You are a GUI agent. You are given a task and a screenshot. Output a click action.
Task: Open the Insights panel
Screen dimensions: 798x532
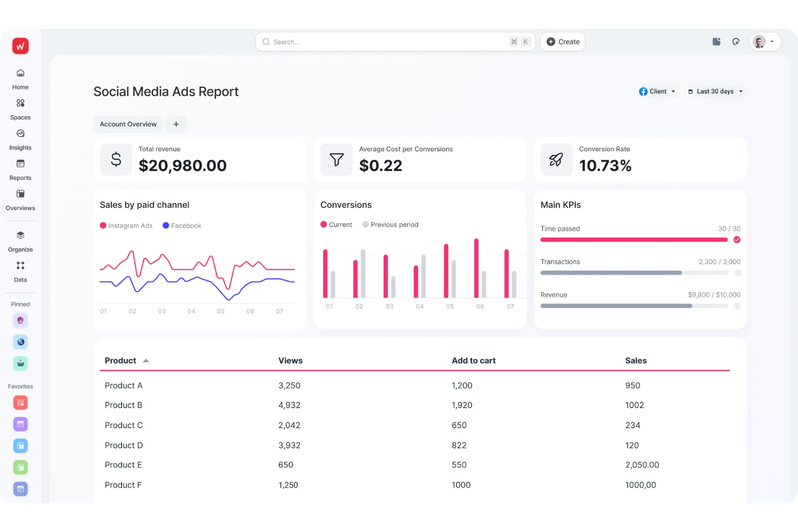click(x=20, y=139)
